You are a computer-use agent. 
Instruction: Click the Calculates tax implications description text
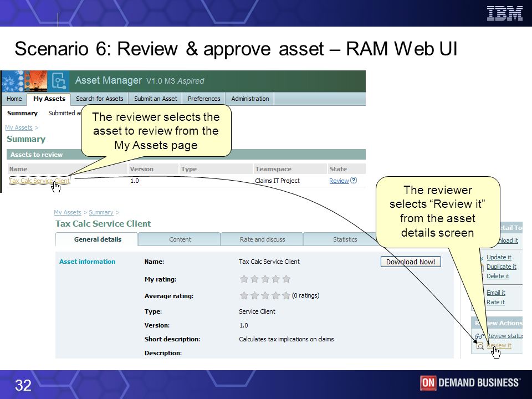pyautogui.click(x=287, y=339)
